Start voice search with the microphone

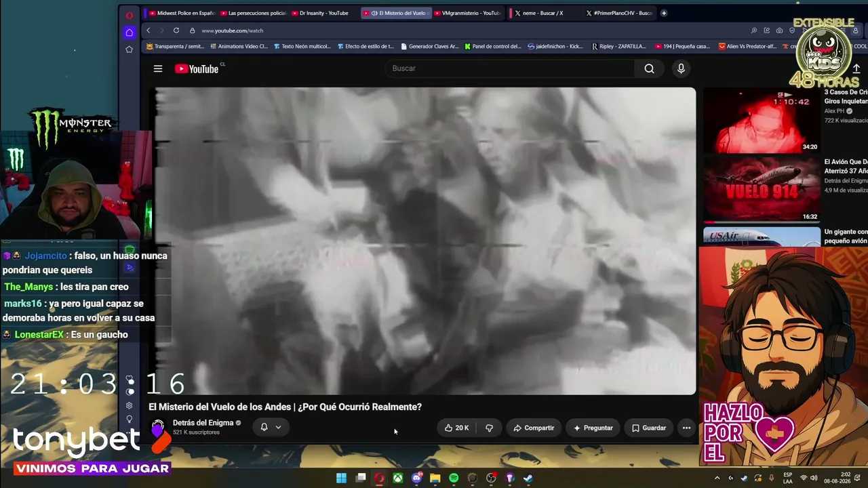[681, 68]
